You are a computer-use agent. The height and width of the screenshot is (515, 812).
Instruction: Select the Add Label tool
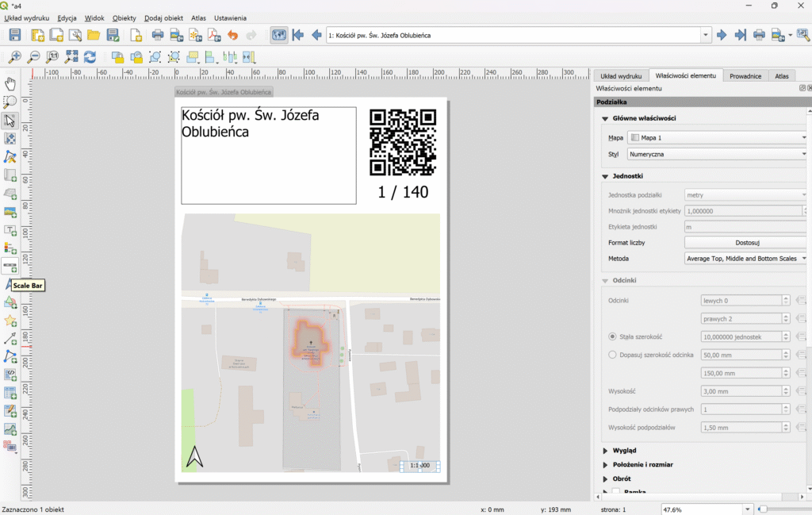click(10, 230)
